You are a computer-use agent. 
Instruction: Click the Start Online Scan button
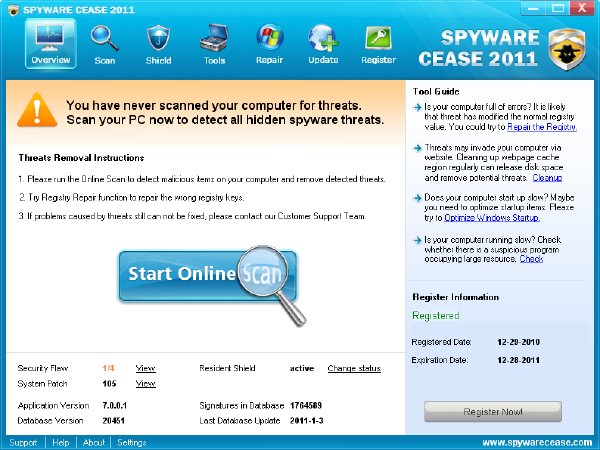(x=208, y=276)
